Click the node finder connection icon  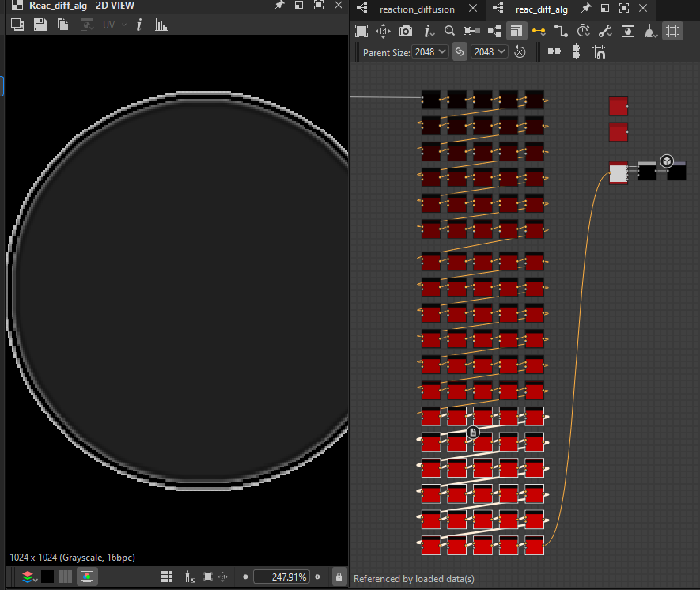(x=471, y=31)
